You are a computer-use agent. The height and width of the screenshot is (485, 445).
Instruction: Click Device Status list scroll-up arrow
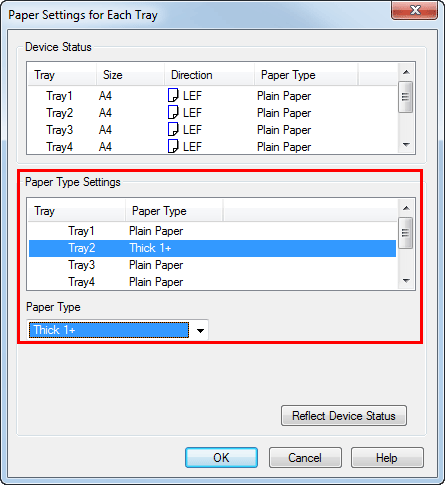[406, 72]
